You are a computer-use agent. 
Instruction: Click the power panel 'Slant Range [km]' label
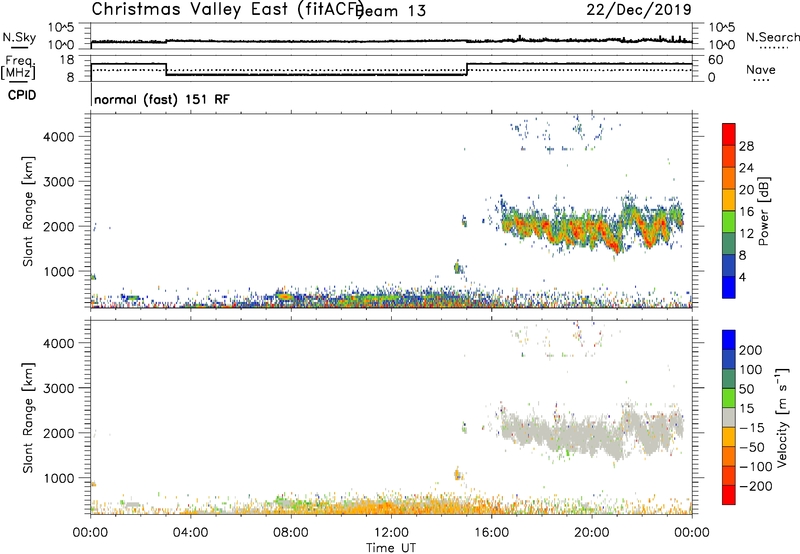(x=28, y=211)
